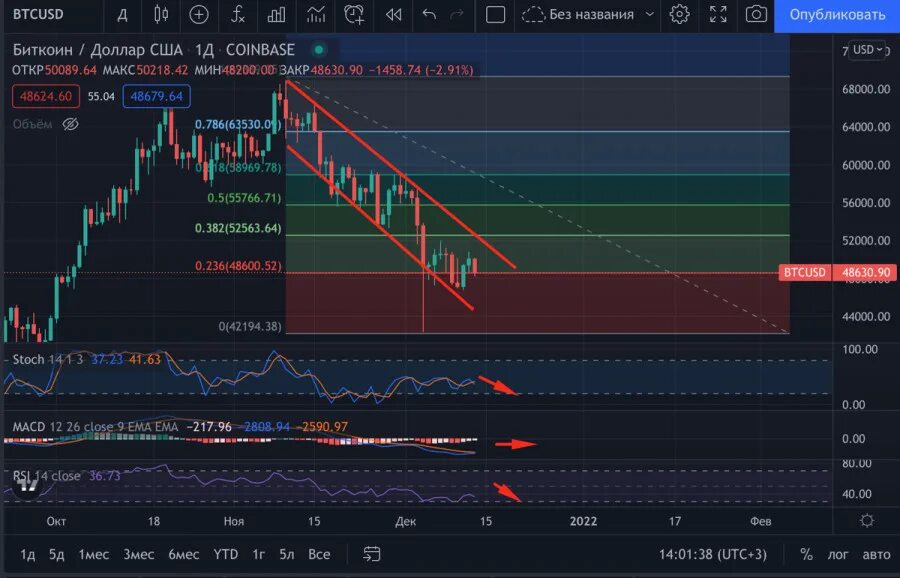Take a snapshot with the camera icon
This screenshot has height=578, width=900.
click(x=756, y=15)
